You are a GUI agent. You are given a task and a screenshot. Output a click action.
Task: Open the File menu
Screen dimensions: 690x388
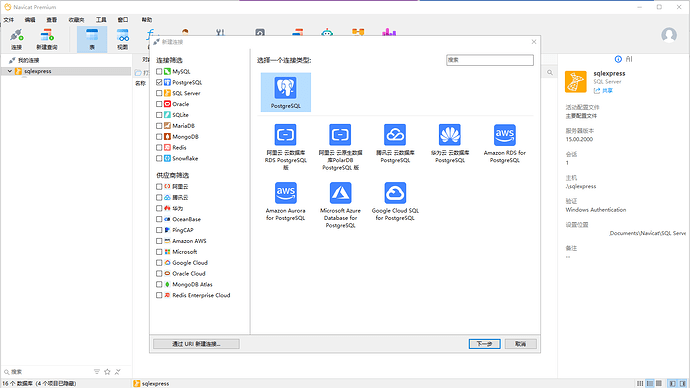tap(8, 20)
